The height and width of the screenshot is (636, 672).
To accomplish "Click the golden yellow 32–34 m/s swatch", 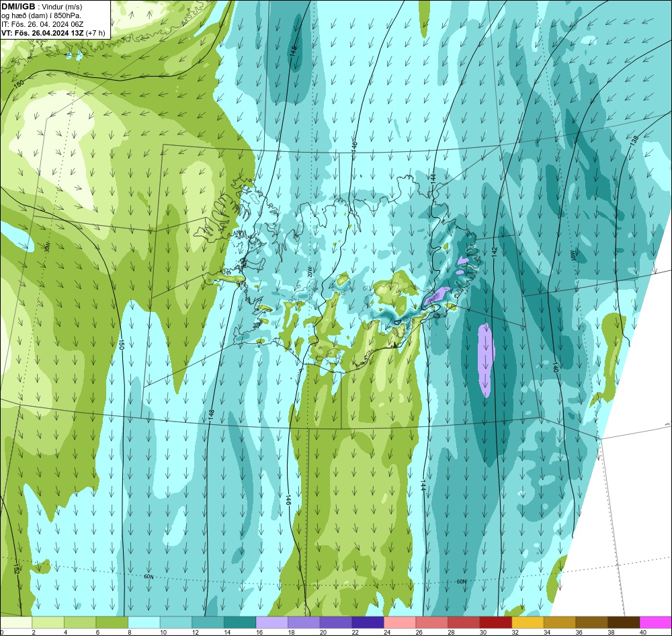I will (528, 623).
